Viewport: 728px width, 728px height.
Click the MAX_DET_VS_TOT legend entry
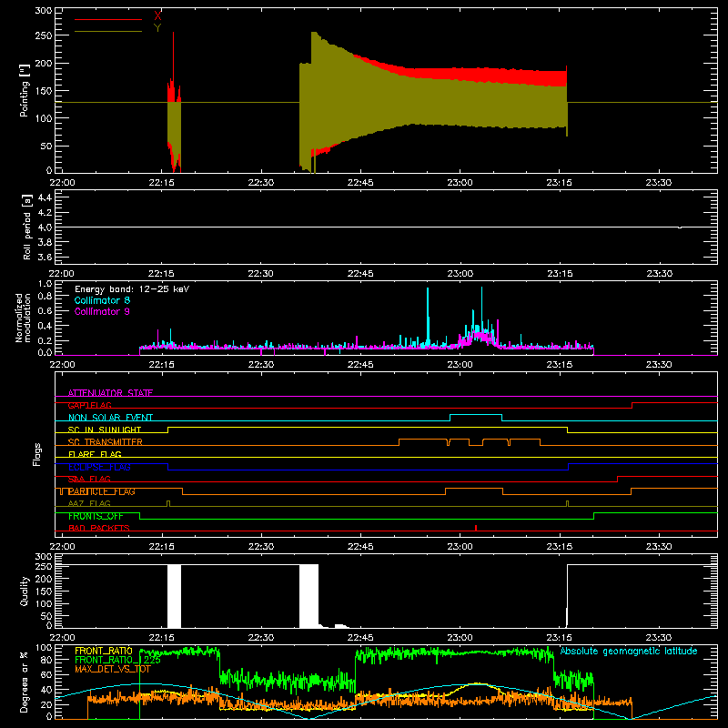pos(112,669)
